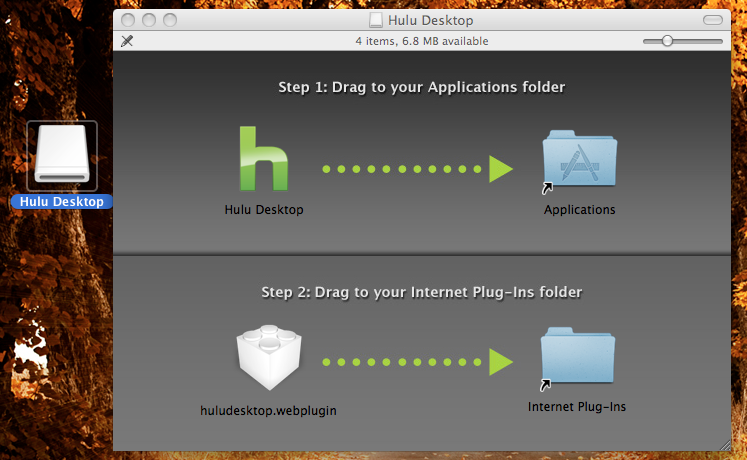This screenshot has height=460, width=747.
Task: Select the green Hulu Desktop app icon
Action: 264,159
